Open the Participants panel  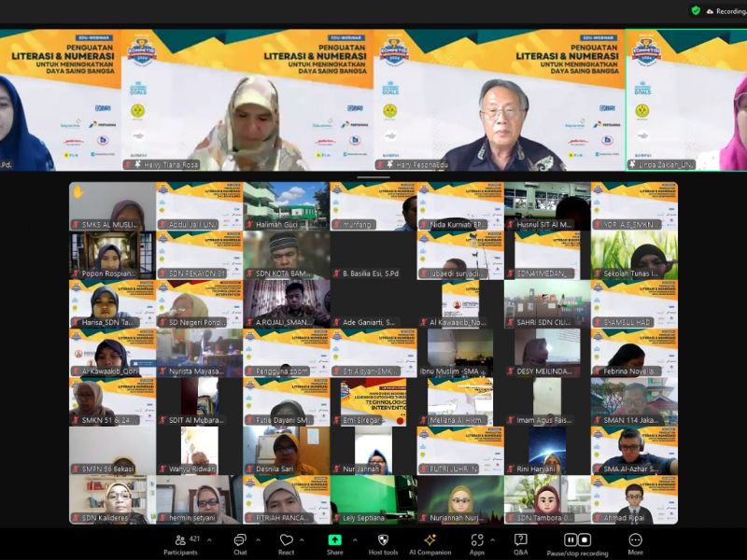click(x=180, y=541)
